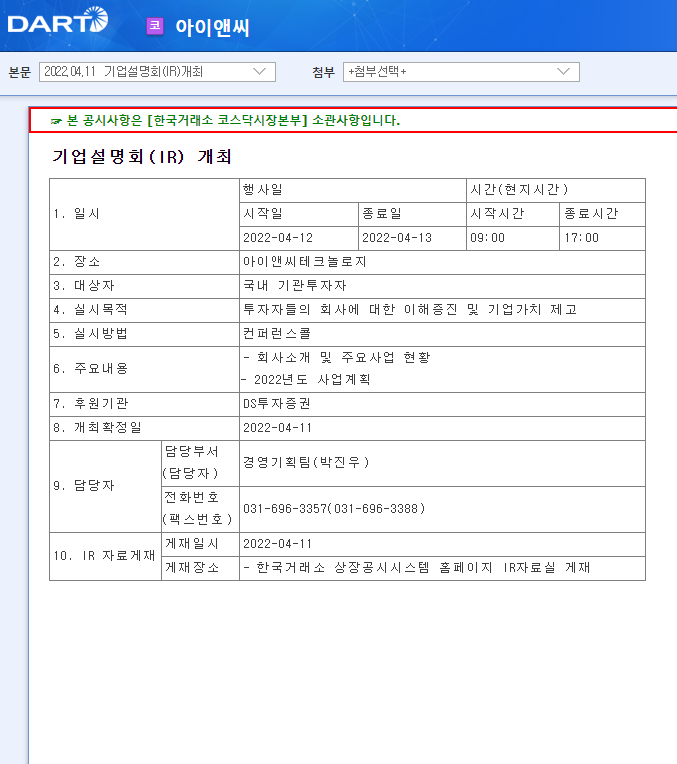
Task: Click the 10. IR 자료게재 row label
Action: (105, 556)
